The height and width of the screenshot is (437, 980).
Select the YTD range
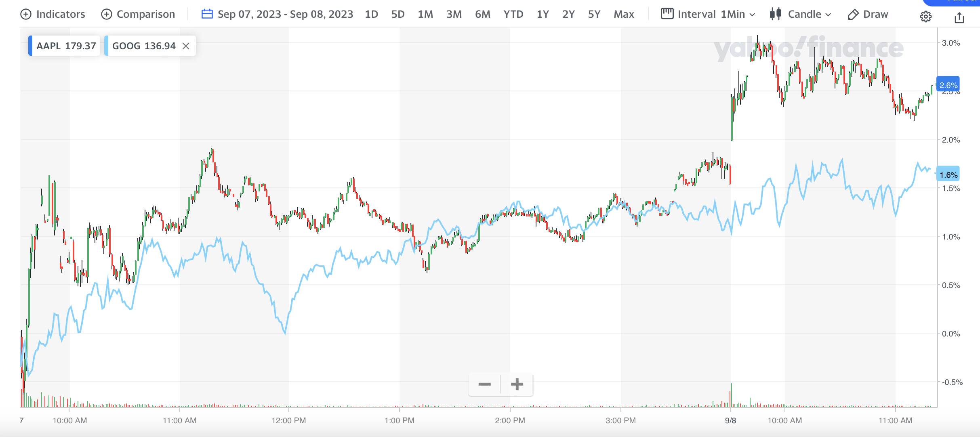[513, 15]
